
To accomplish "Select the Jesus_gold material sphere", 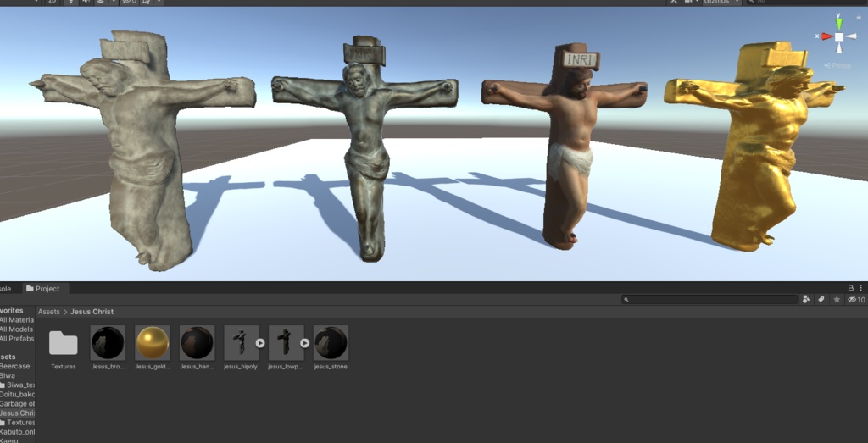I will pos(153,343).
